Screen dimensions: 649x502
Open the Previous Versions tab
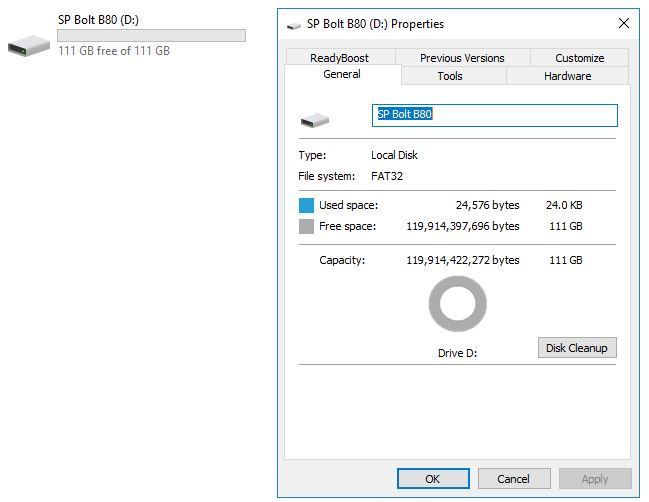pos(461,58)
